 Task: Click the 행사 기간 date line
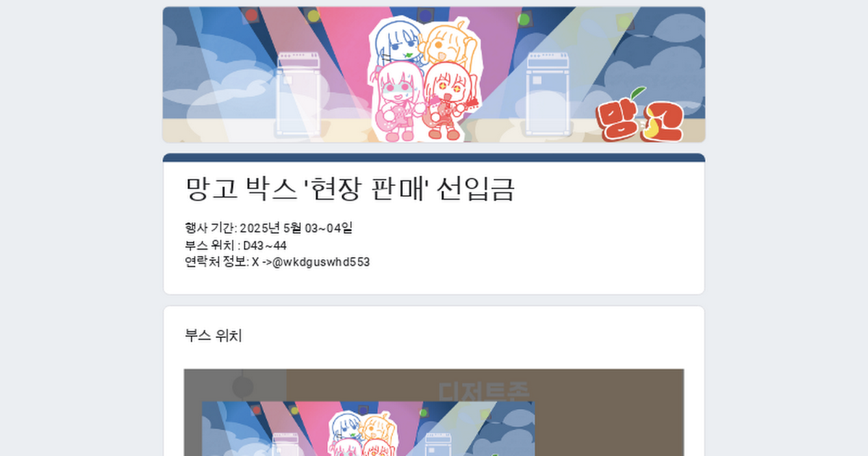(x=269, y=229)
